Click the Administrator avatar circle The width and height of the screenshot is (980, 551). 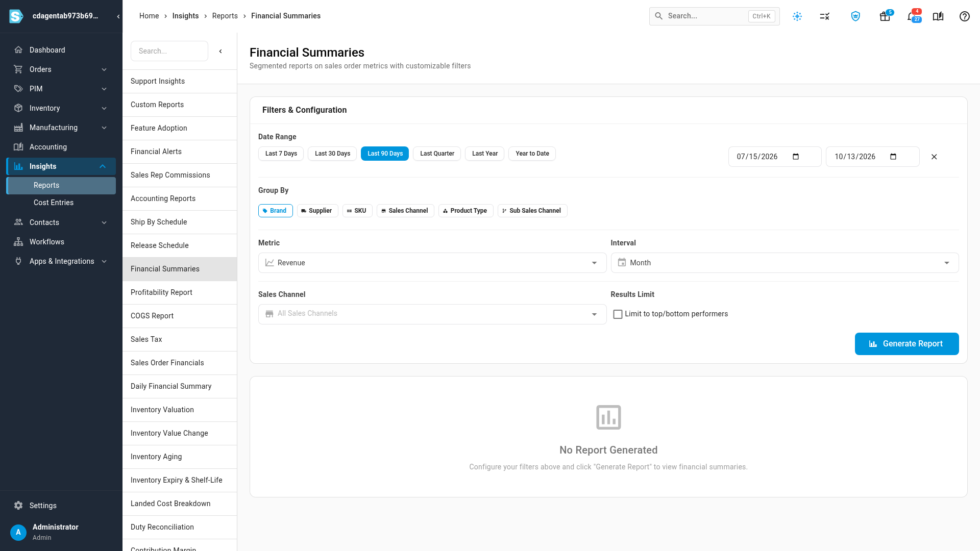pos(18,532)
